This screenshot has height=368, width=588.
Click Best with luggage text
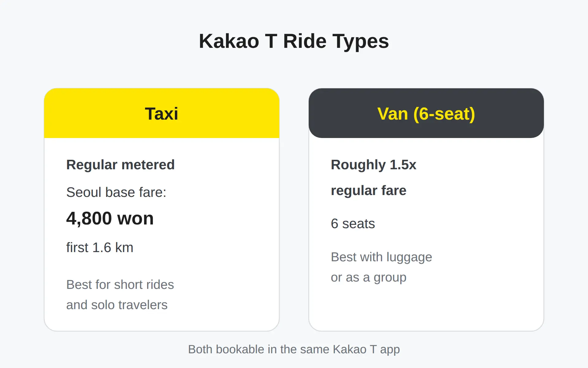point(382,257)
